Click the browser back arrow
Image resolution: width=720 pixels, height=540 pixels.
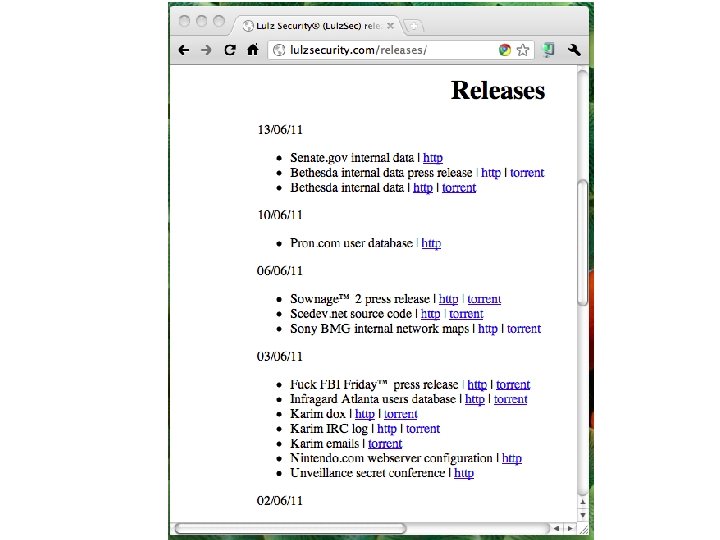(184, 50)
